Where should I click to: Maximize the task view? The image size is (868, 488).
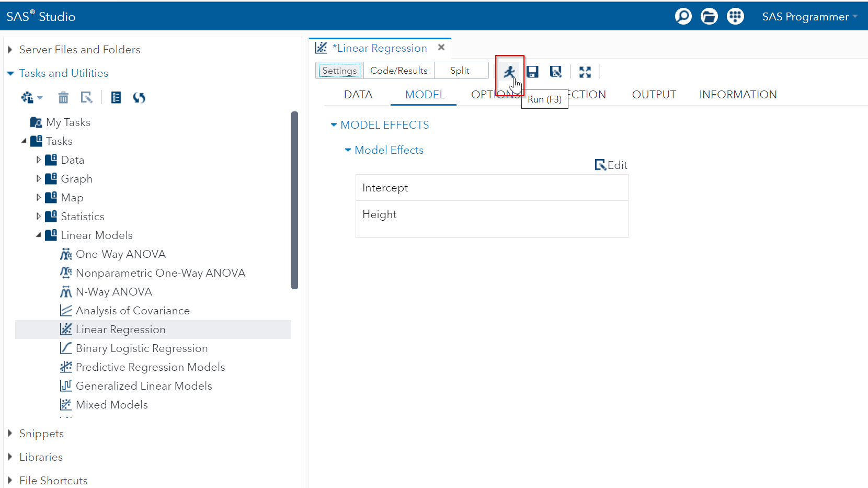(x=585, y=72)
